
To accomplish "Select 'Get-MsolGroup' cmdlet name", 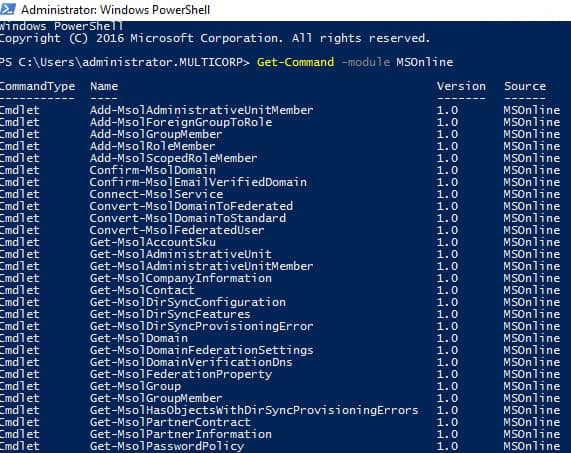I will [135, 387].
